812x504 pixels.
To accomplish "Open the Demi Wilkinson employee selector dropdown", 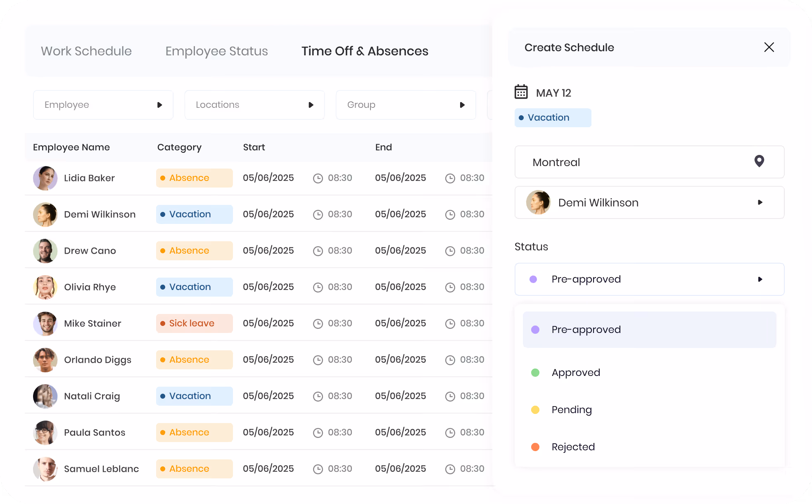I will coord(649,202).
